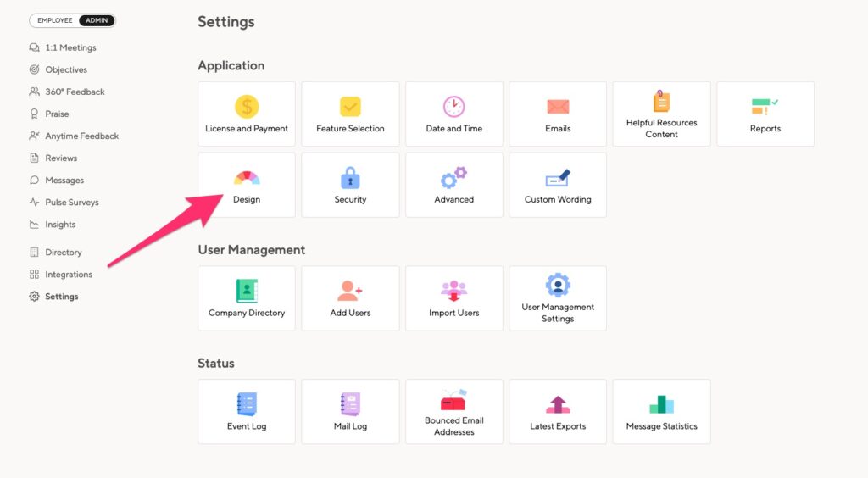Select the Custom Wording pencil icon
This screenshot has height=478, width=868.
point(558,178)
